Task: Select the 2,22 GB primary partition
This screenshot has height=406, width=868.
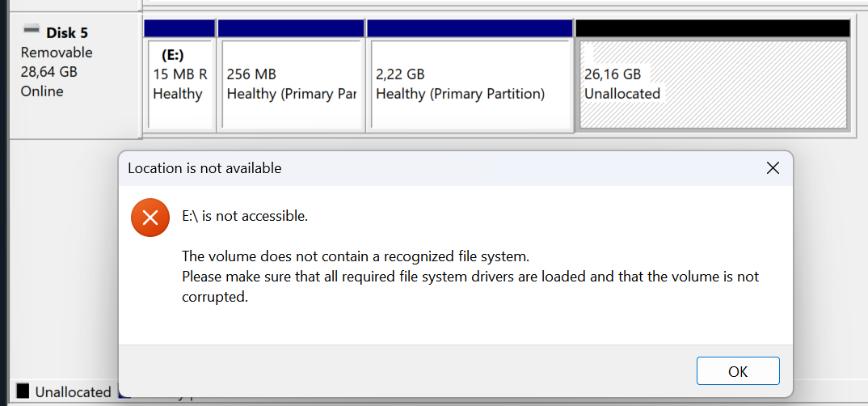Action: 470,84
